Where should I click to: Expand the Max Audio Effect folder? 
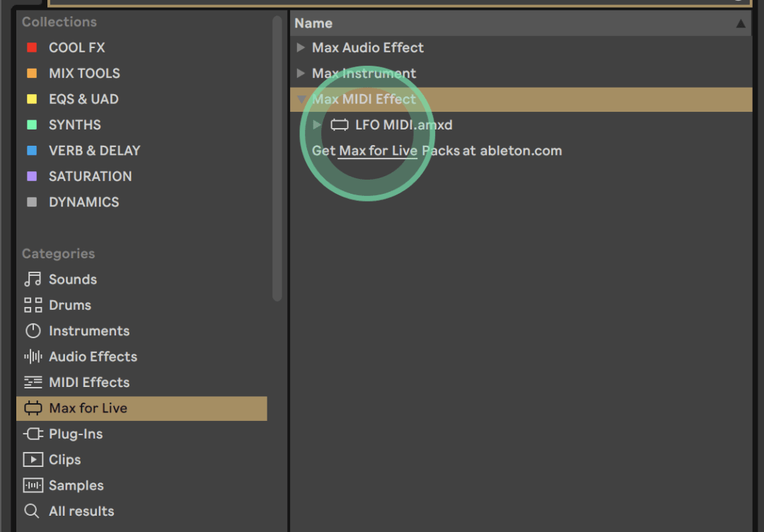coord(301,47)
